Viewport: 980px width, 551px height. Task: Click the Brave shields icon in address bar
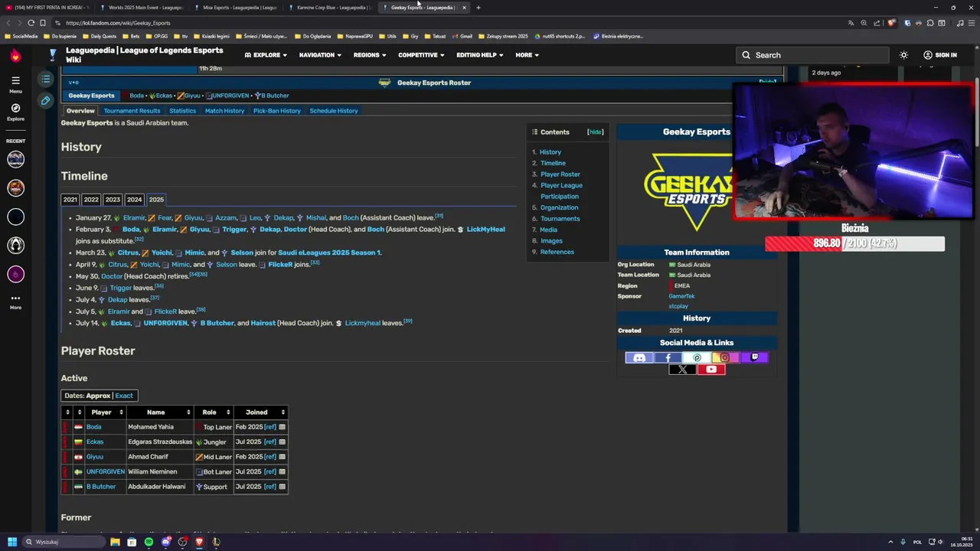click(x=890, y=23)
